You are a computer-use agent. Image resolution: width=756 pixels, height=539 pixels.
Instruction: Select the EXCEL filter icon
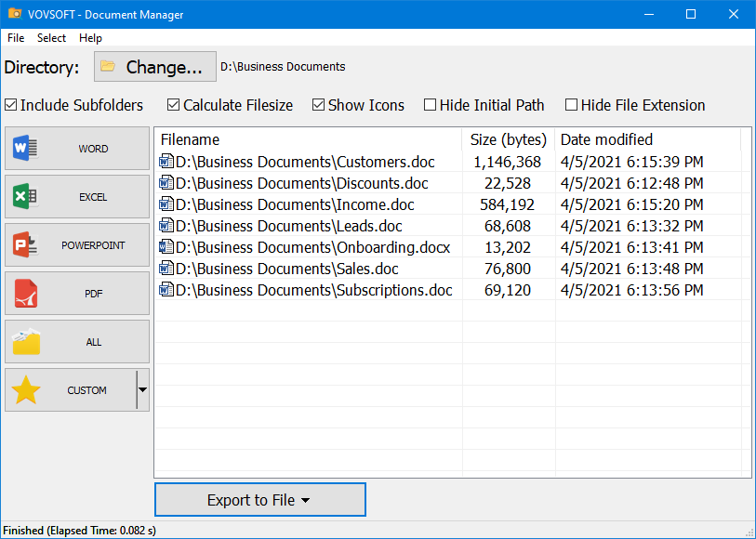[x=23, y=196]
